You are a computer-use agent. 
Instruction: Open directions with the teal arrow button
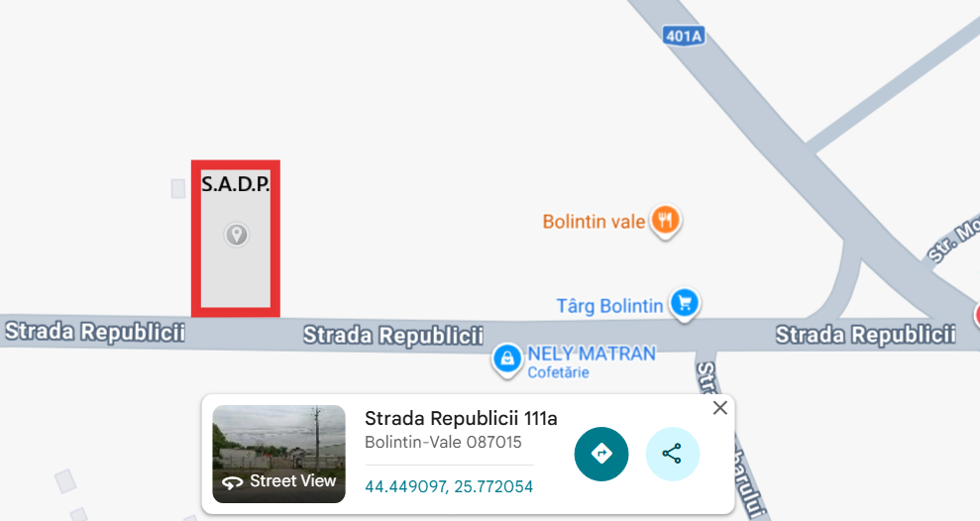tap(601, 454)
